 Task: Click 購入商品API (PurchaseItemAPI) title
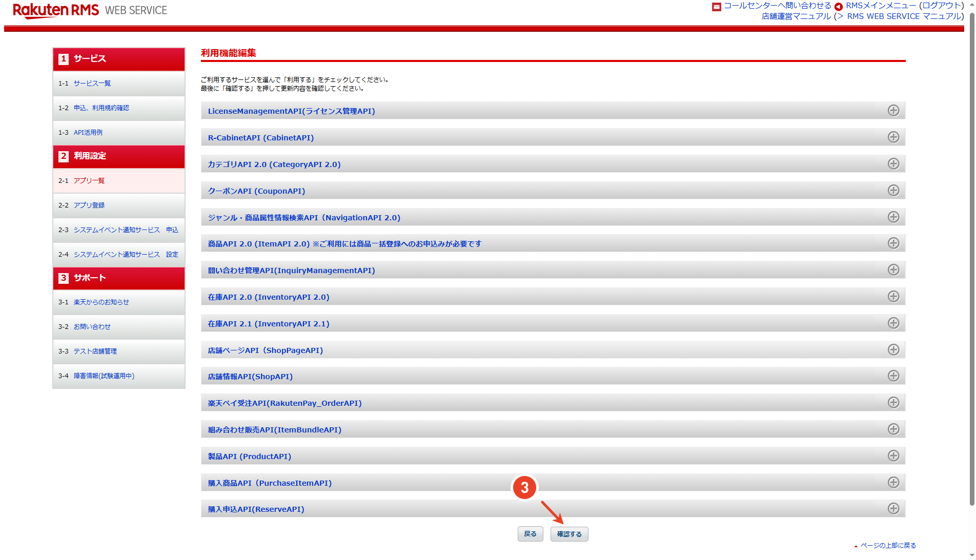pos(270,483)
